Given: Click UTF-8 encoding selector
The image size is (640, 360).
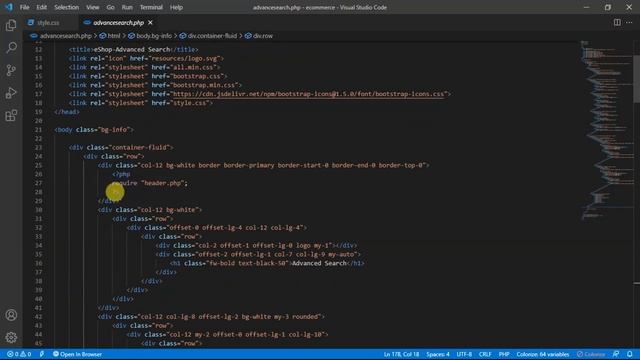Looking at the screenshot, I should click(464, 354).
